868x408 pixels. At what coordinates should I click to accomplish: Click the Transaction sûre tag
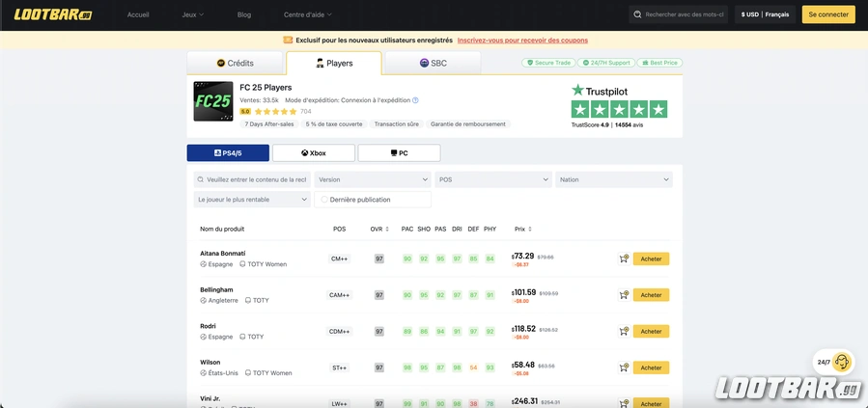[397, 124]
